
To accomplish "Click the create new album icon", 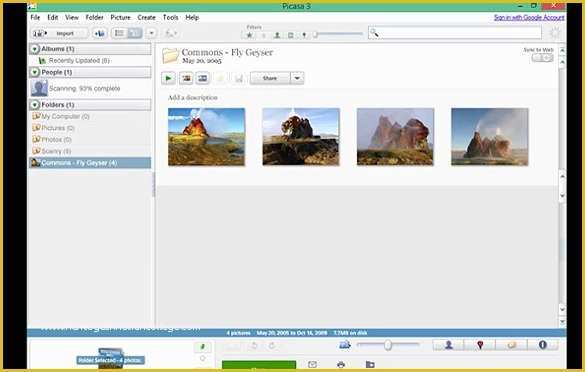I will (x=100, y=34).
